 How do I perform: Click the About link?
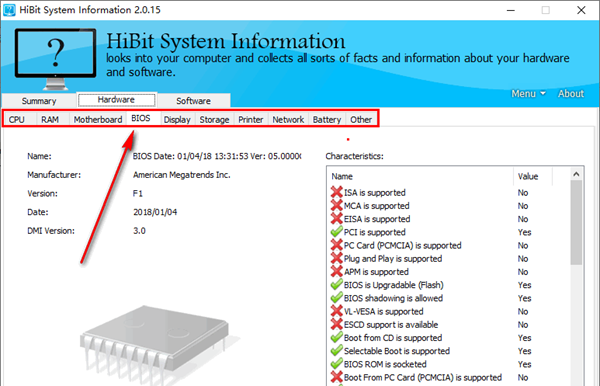pos(571,93)
